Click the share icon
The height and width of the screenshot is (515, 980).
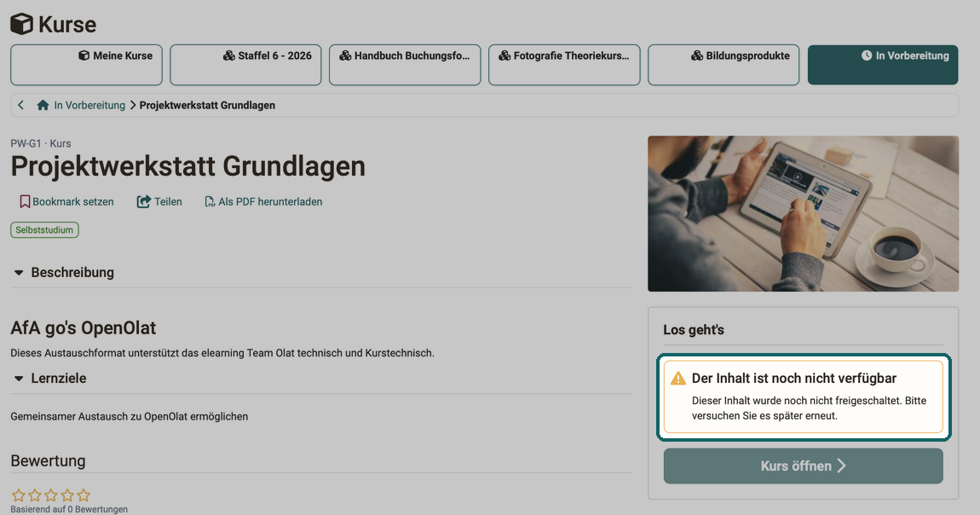[x=144, y=201]
